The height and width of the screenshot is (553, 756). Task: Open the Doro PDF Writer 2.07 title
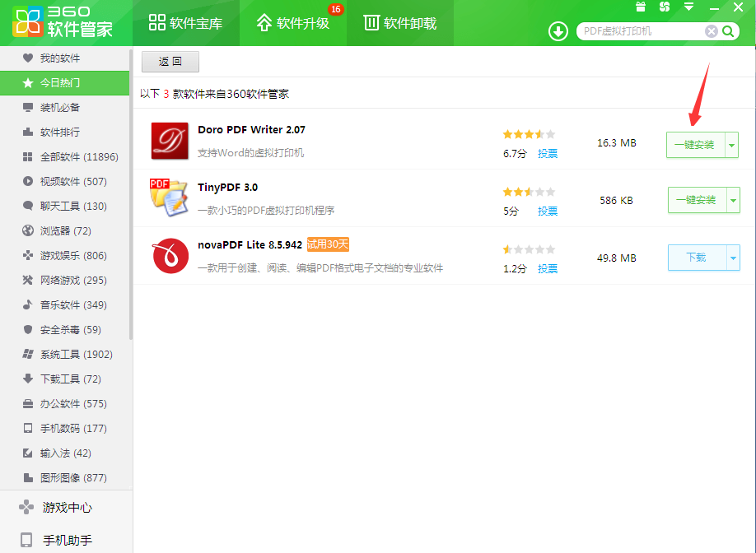(x=251, y=129)
